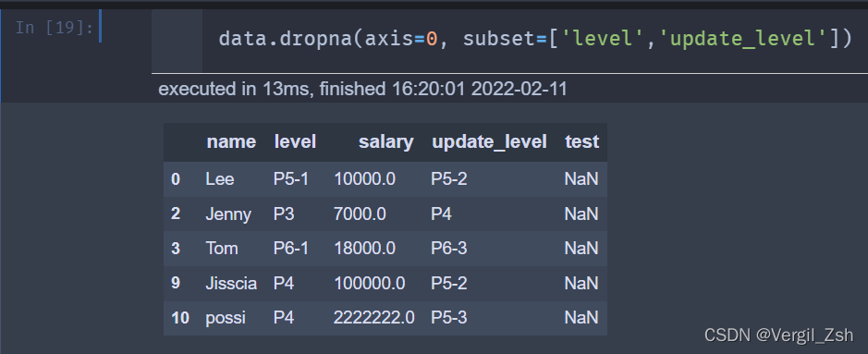Click the executed in 13ms timing text

tap(362, 89)
